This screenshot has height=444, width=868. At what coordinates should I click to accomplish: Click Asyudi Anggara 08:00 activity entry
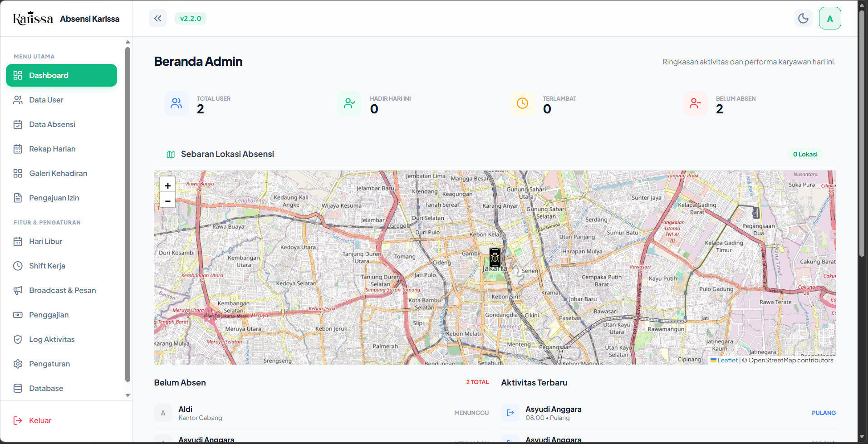pos(668,413)
